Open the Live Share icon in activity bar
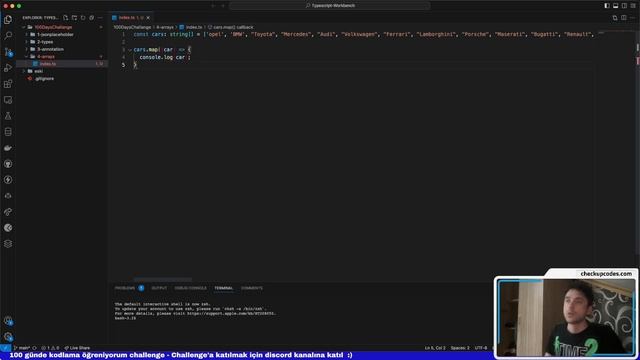This screenshot has height=360, width=640. click(8, 212)
